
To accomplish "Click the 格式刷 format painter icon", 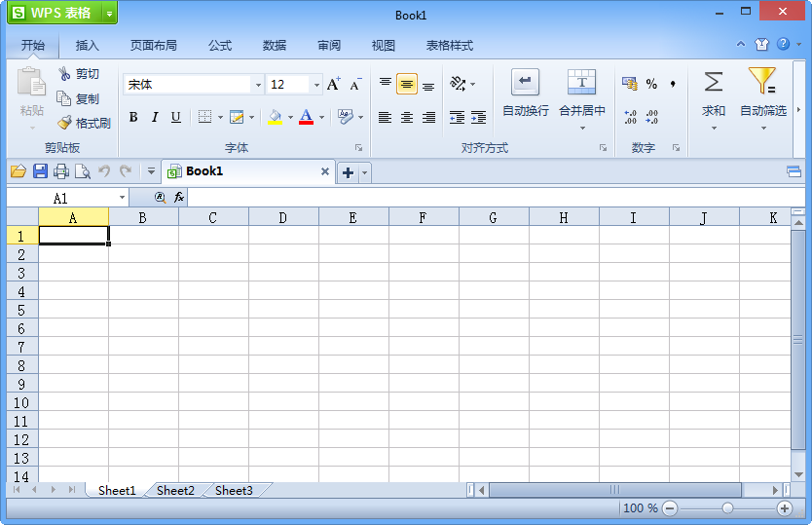I will tap(65, 123).
